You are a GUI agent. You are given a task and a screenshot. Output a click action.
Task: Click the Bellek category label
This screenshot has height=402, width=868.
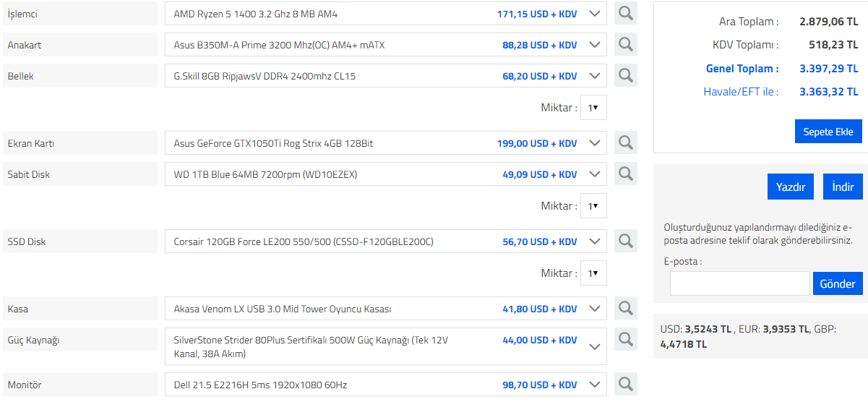pos(80,76)
